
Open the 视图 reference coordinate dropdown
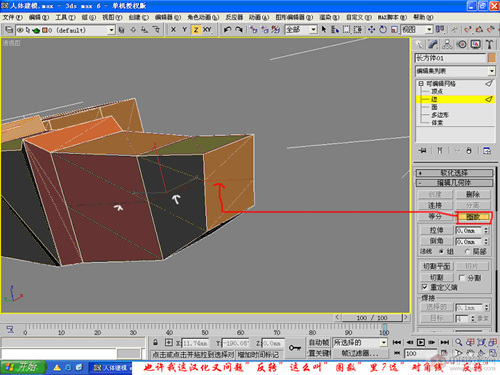tap(429, 30)
